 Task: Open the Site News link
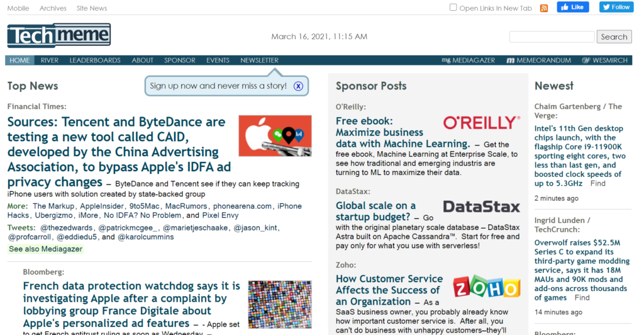point(92,8)
